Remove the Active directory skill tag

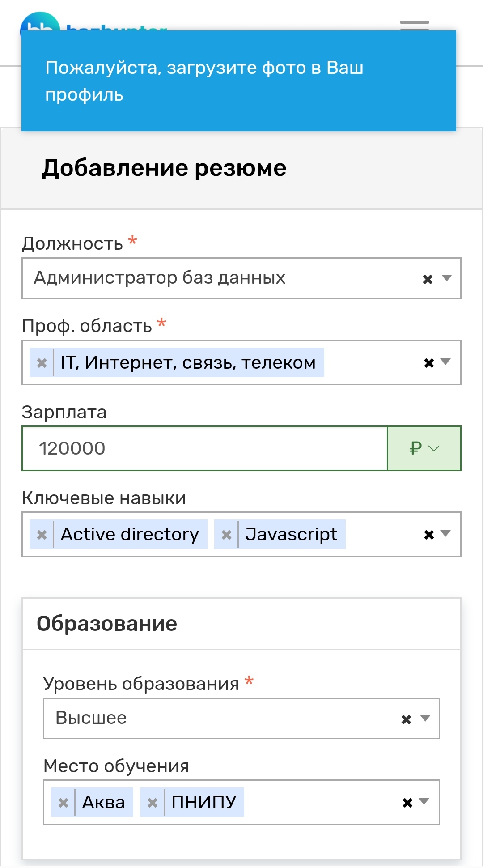tap(42, 535)
